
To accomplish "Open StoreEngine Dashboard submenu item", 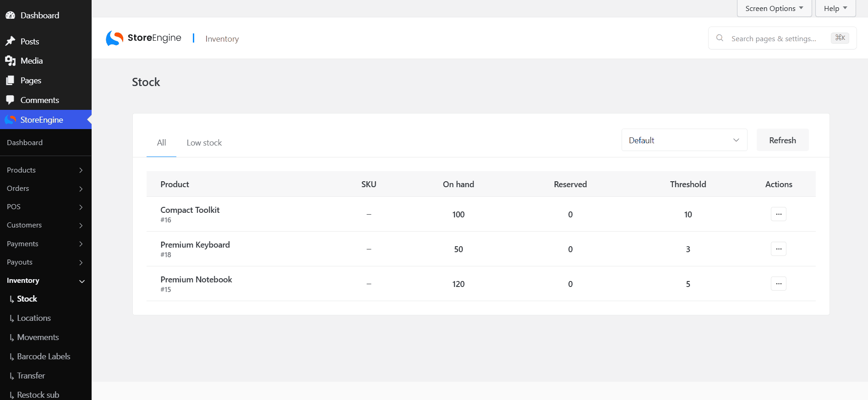I will click(x=25, y=143).
